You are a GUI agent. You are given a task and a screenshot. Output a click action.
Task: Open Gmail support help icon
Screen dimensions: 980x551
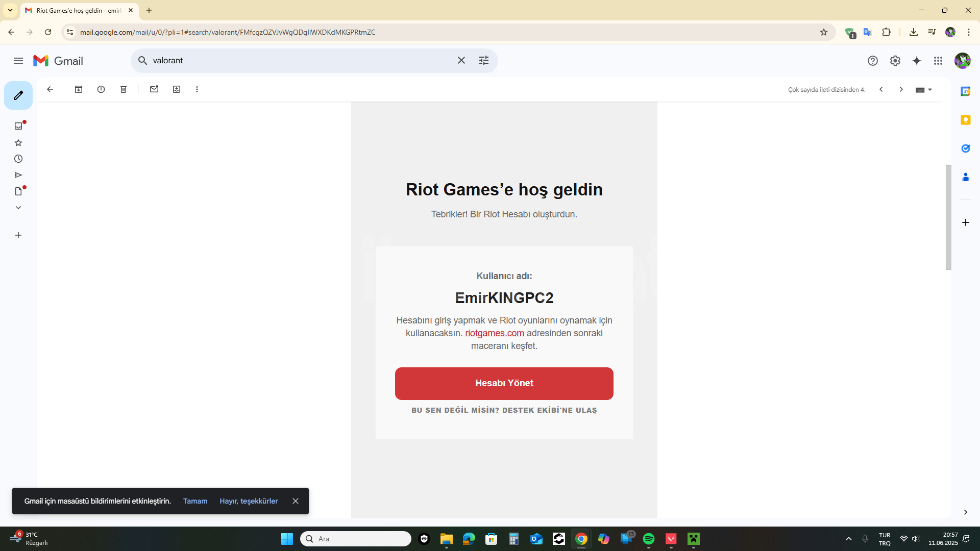tap(873, 61)
